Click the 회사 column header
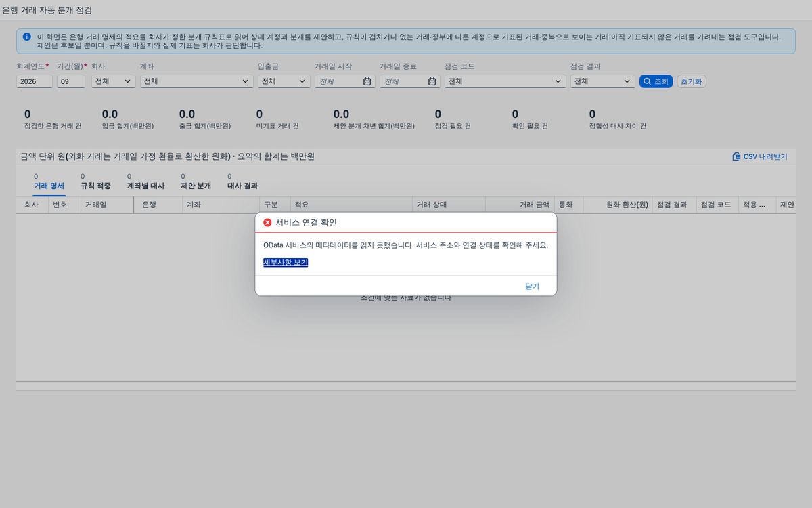Image resolution: width=812 pixels, height=508 pixels. pyautogui.click(x=32, y=205)
